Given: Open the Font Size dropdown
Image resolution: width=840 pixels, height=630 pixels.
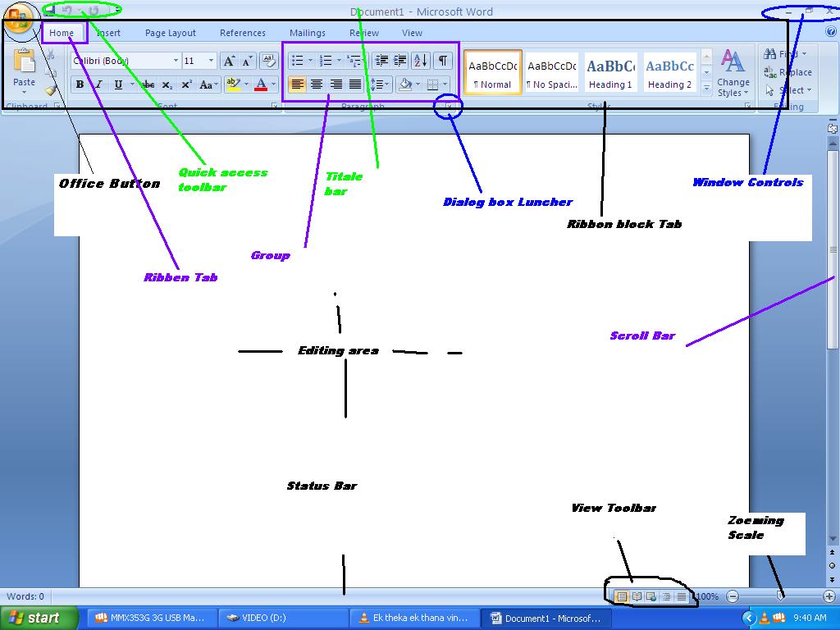Looking at the screenshot, I should (x=210, y=60).
